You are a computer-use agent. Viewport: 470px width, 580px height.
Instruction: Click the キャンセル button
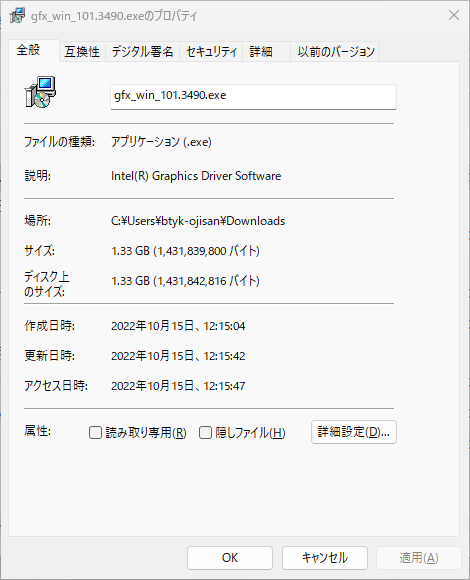pos(325,557)
